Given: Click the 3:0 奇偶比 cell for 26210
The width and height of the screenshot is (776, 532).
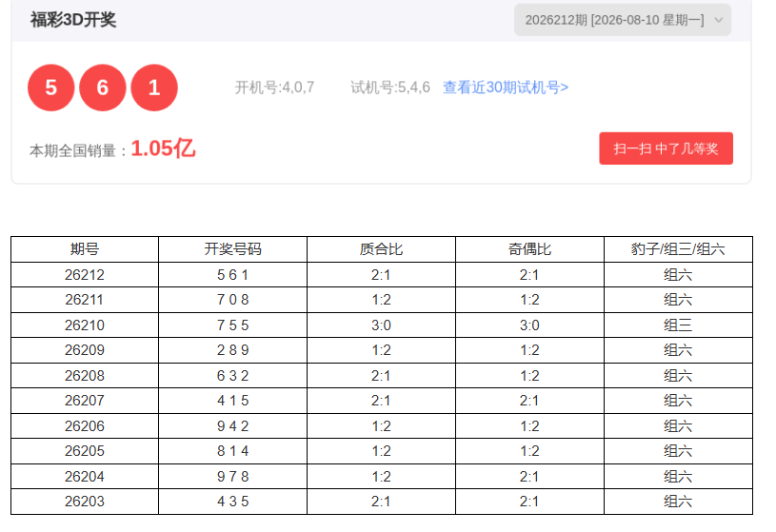Looking at the screenshot, I should click(x=529, y=325).
